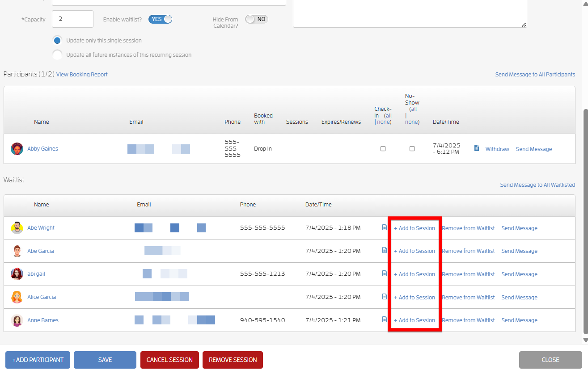Image resolution: width=588 pixels, height=374 pixels.
Task: Open the note icon in Alice Garcia row
Action: pos(385,297)
